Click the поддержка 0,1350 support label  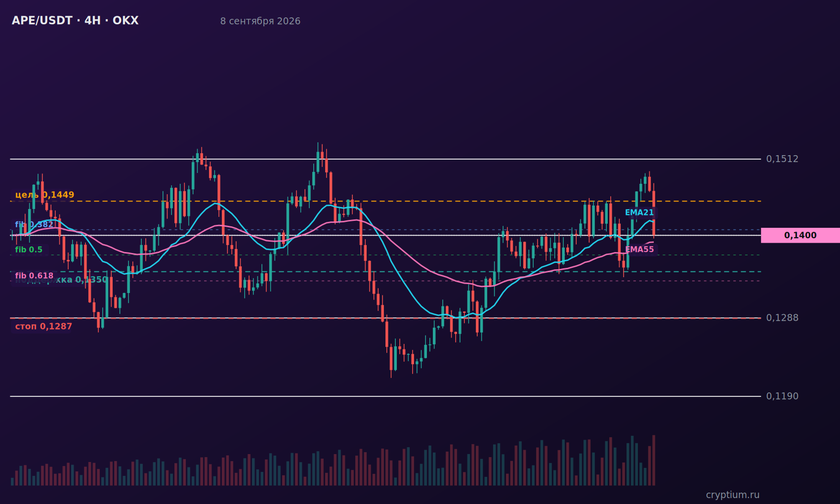pyautogui.click(x=61, y=280)
